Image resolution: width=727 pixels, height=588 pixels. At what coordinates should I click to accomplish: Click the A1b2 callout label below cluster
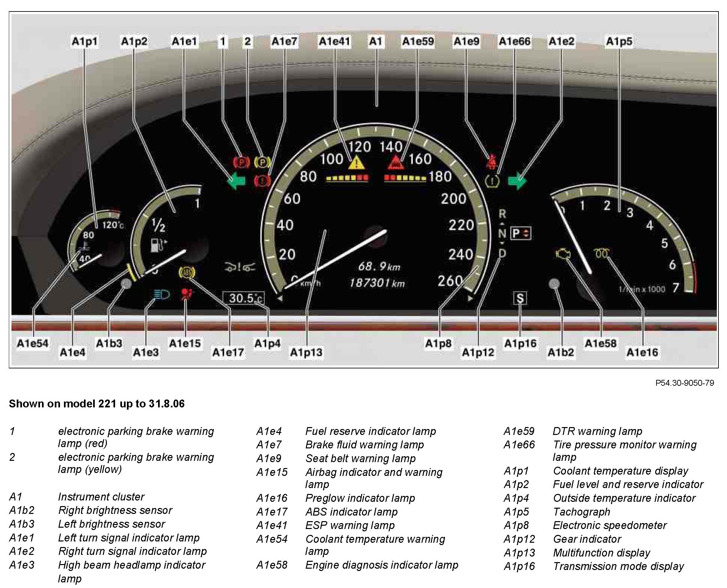(561, 353)
